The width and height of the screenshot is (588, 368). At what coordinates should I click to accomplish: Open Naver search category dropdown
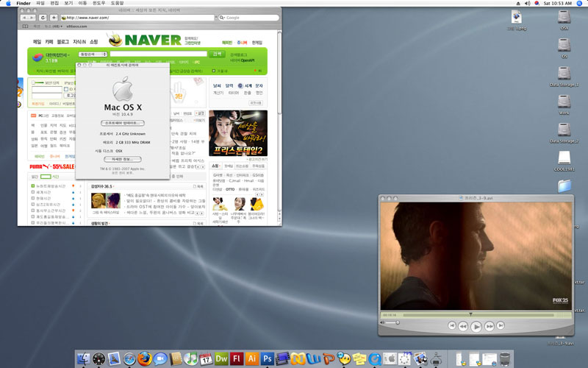(x=93, y=54)
